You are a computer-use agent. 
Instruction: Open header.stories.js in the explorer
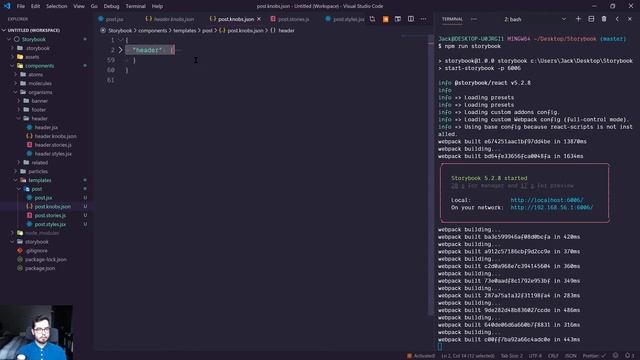pos(53,145)
